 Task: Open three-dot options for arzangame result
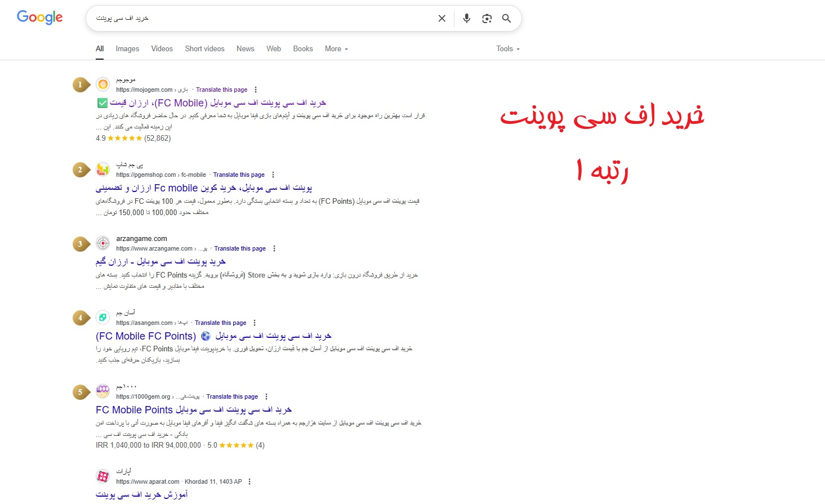click(274, 249)
